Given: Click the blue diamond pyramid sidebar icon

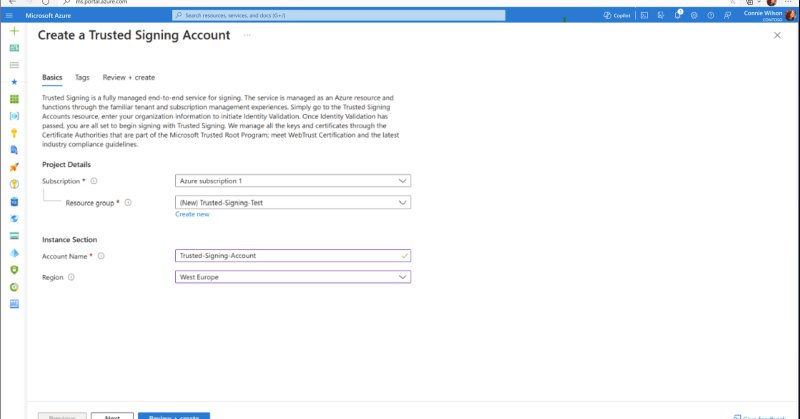Looking at the screenshot, I should [x=14, y=253].
